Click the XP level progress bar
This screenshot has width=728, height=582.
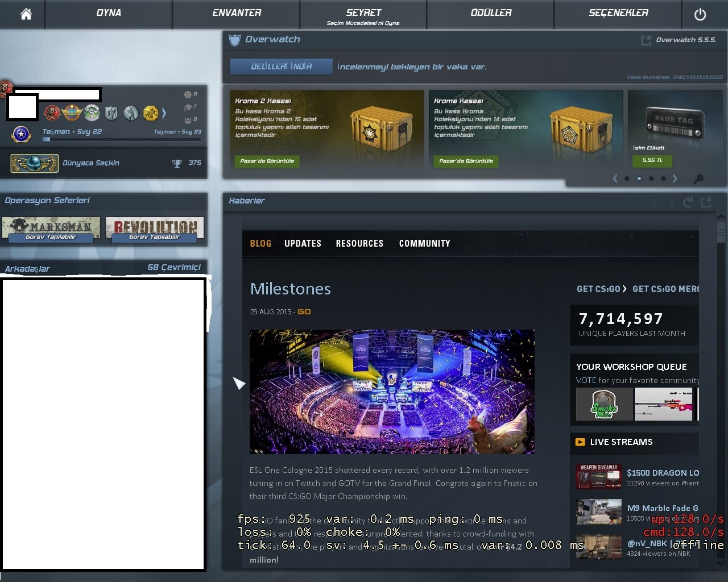(122, 139)
